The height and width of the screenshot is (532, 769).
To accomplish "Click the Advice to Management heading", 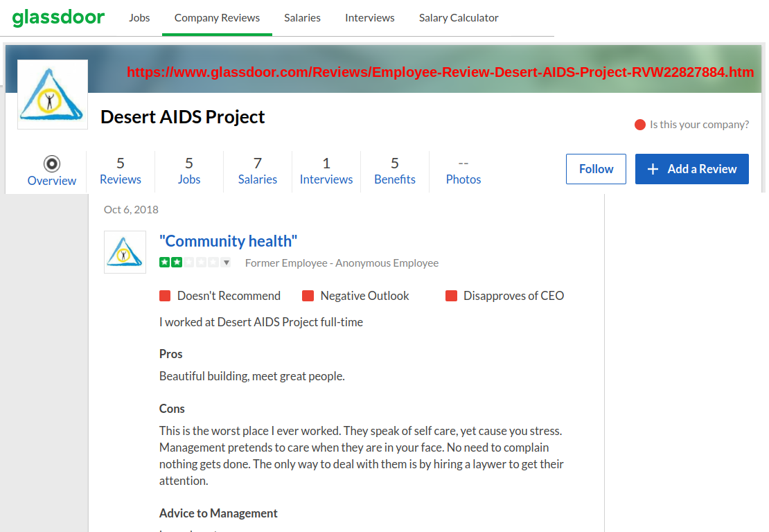I will click(218, 513).
